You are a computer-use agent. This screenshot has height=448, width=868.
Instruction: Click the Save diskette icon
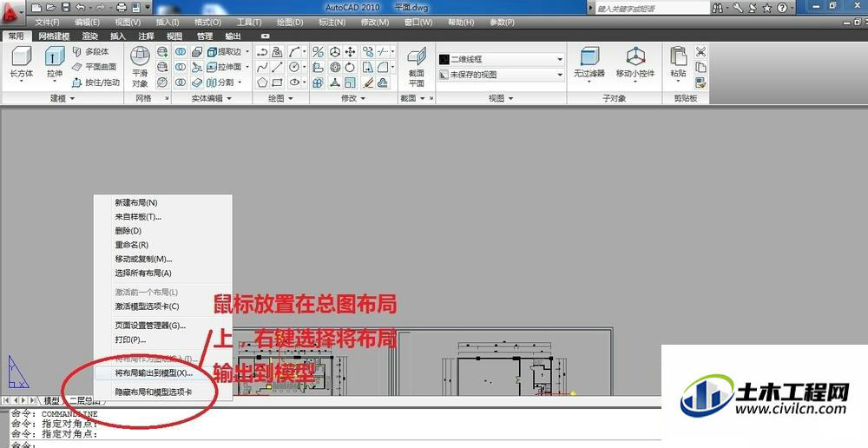65,8
